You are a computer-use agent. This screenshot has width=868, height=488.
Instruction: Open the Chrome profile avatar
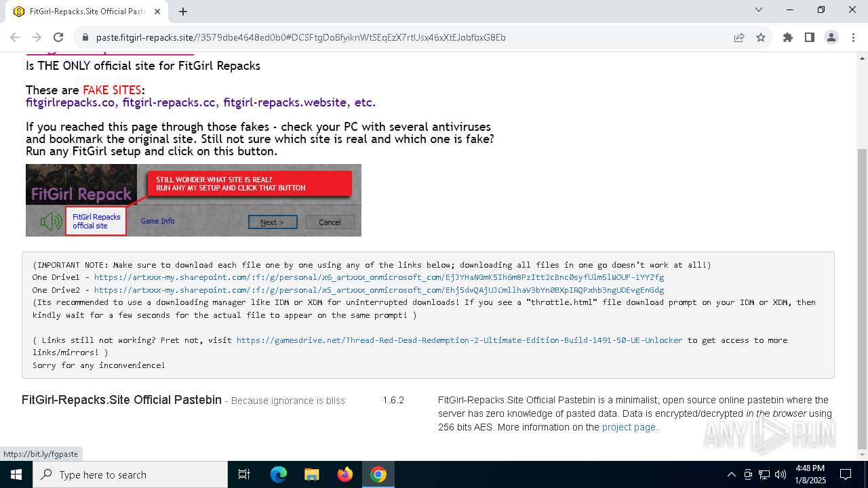pyautogui.click(x=831, y=37)
